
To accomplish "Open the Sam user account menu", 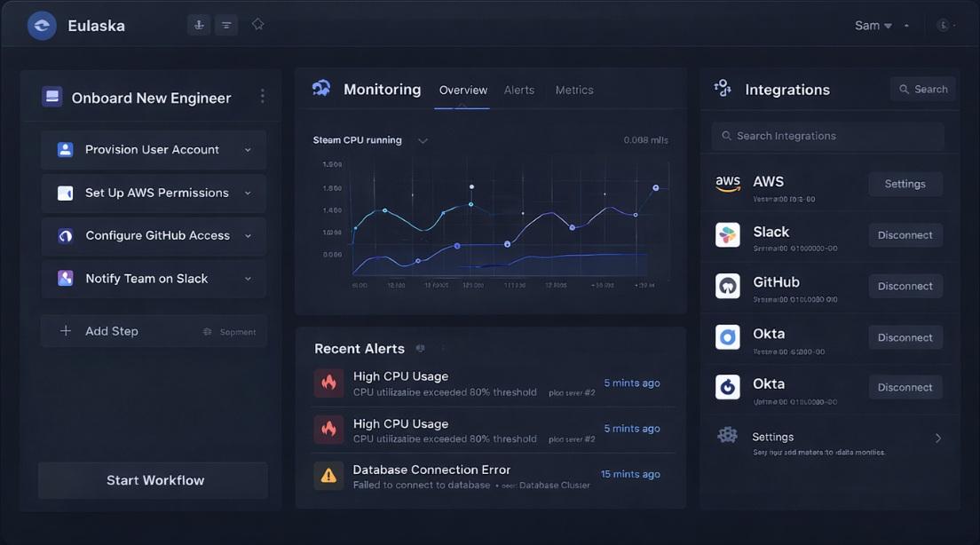I will tap(873, 26).
